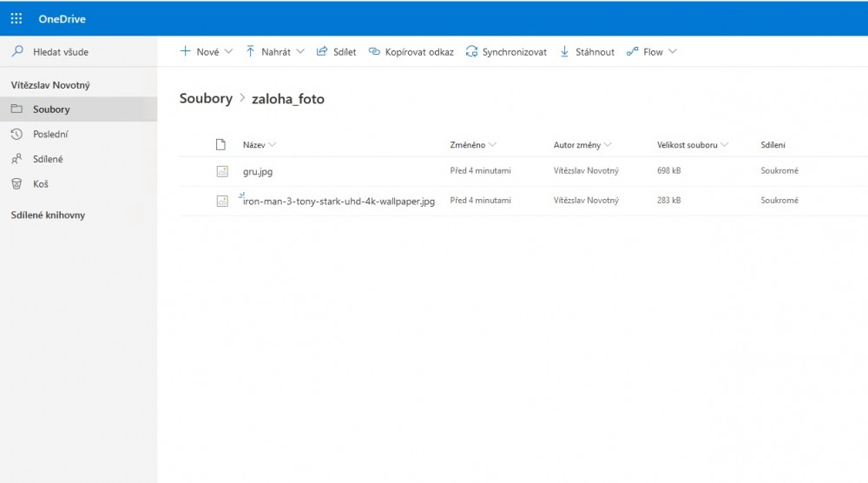
Task: Click the Kopírovat odkaz link icon
Action: coord(374,52)
